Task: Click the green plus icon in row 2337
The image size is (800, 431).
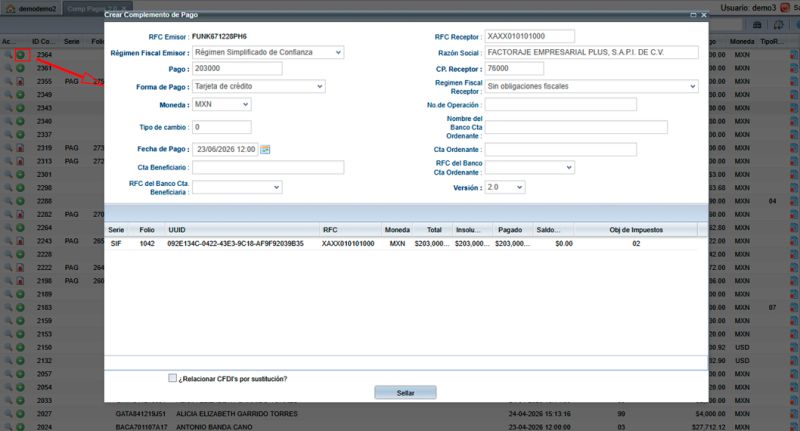Action: (x=20, y=134)
